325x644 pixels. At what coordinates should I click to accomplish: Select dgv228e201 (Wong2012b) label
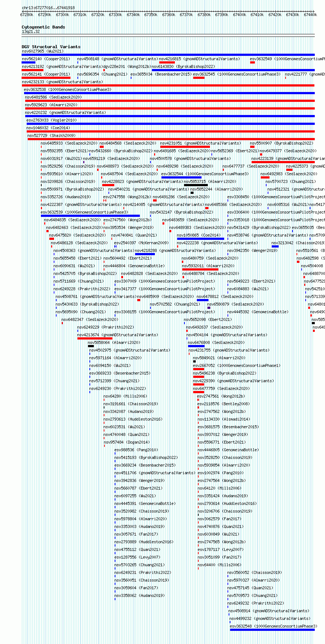tap(127, 66)
